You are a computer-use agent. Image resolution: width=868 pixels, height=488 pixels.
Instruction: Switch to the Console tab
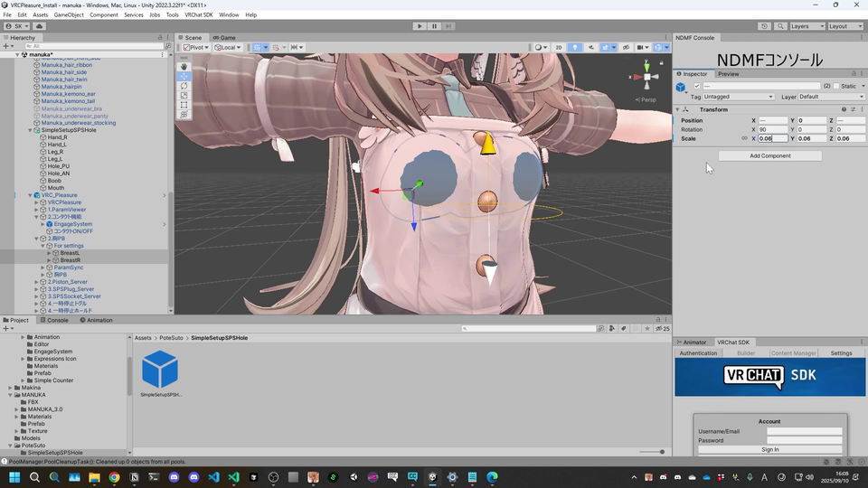click(54, 320)
